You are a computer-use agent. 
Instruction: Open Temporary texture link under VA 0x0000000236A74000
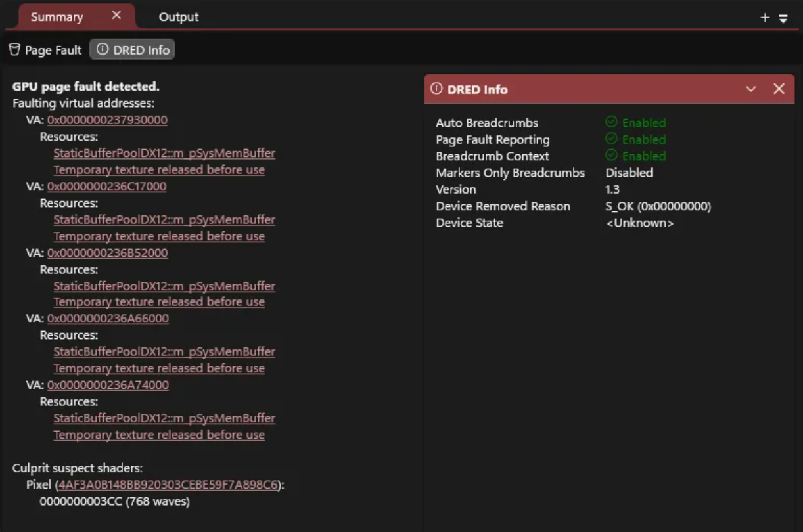click(159, 435)
